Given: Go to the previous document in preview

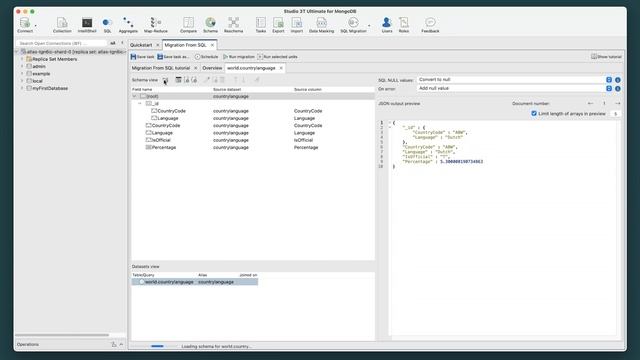Looking at the screenshot, I should pyautogui.click(x=590, y=104).
